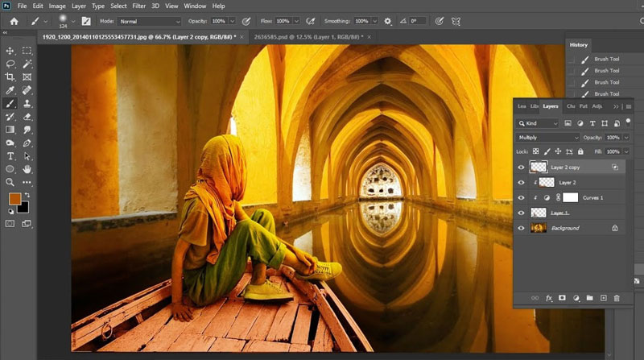This screenshot has width=644, height=360.
Task: Select the Eraser tool
Action: [x=27, y=117]
